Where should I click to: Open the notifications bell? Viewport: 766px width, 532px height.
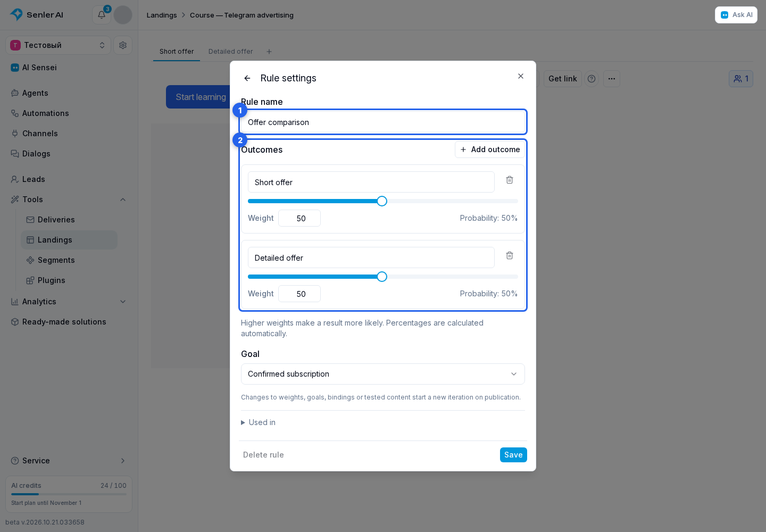coord(102,15)
